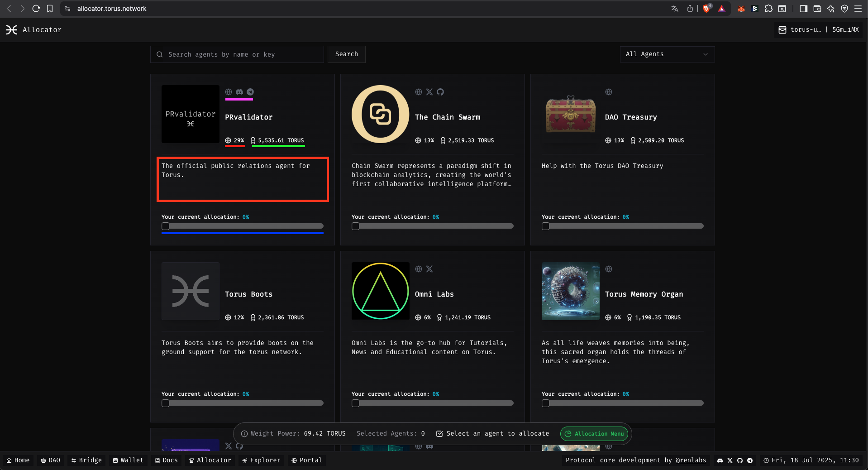868x470 pixels.
Task: Open Omni Labs X icon
Action: [x=429, y=269]
